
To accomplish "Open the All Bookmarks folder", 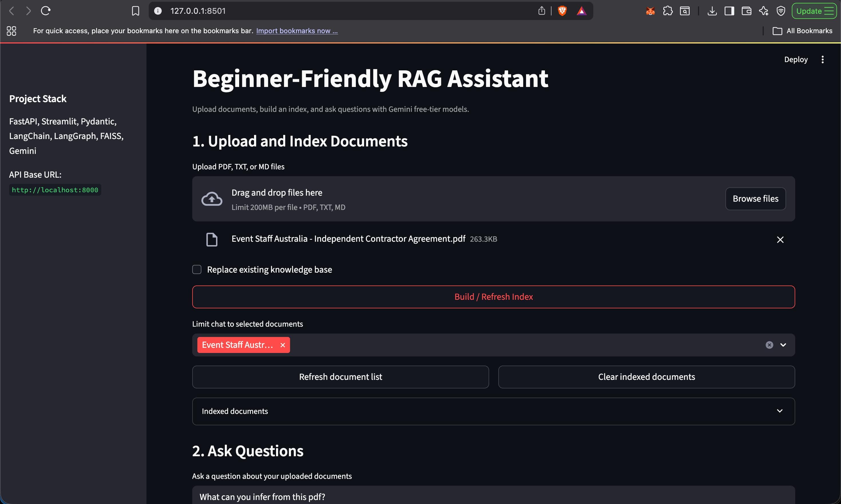I will (x=802, y=31).
